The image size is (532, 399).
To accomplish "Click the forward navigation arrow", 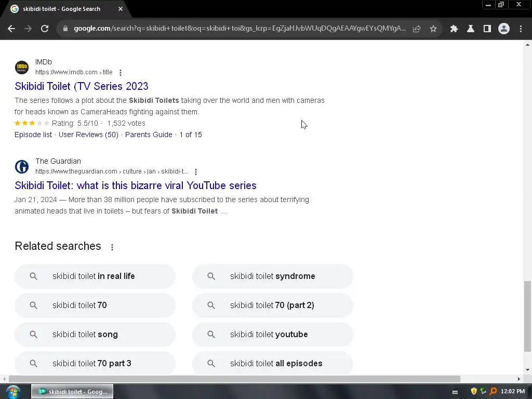I will (28, 29).
